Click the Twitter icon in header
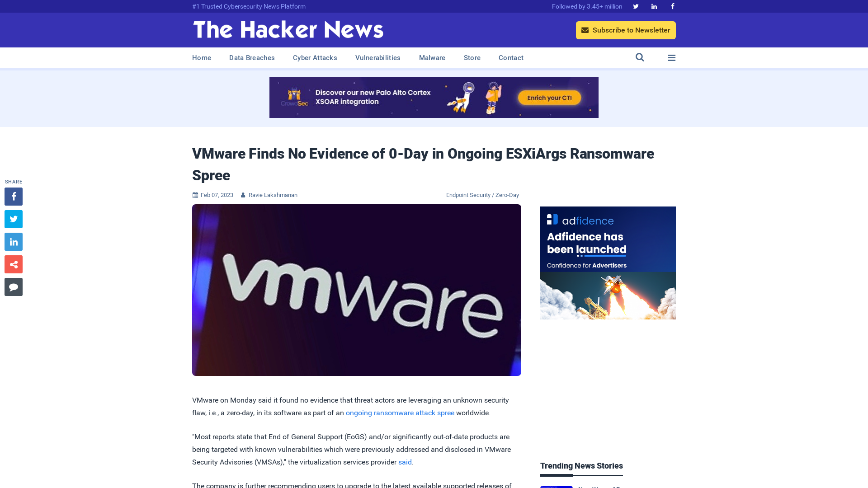Viewport: 868px width, 488px height. click(636, 7)
